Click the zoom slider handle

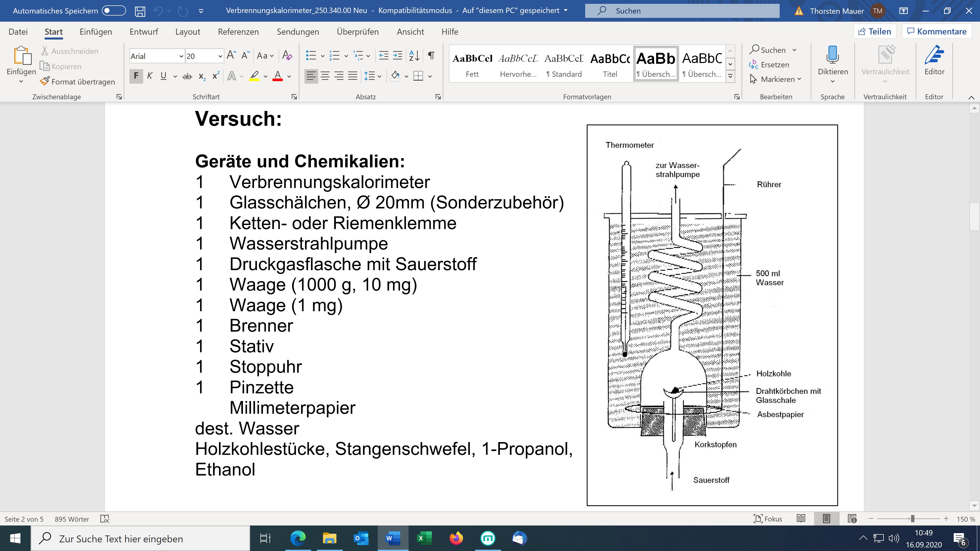[912, 519]
